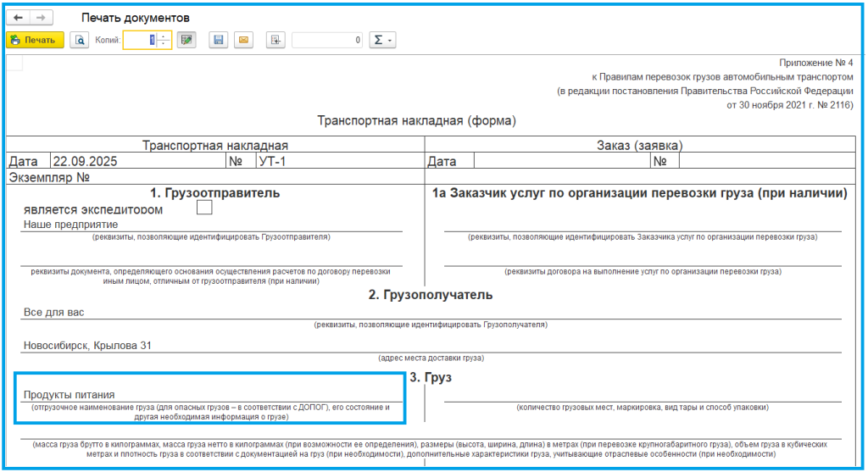
Task: Toggle the document edit mode icon
Action: pyautogui.click(x=186, y=40)
